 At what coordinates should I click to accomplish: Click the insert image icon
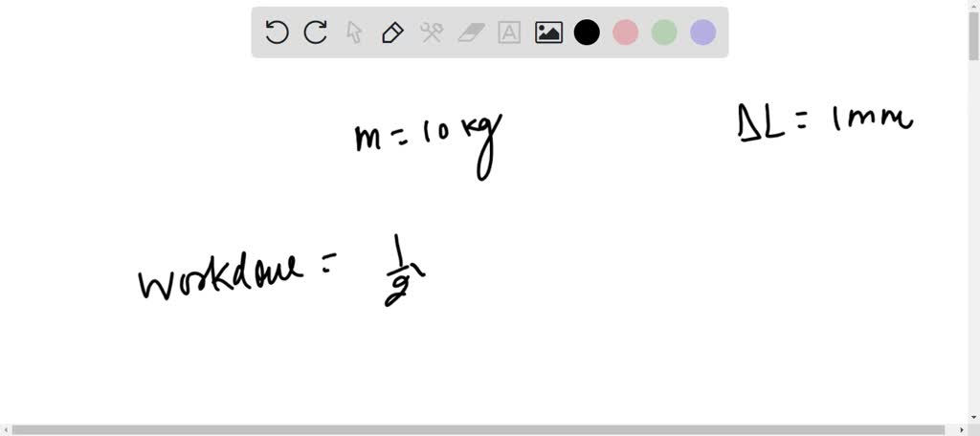coord(548,33)
